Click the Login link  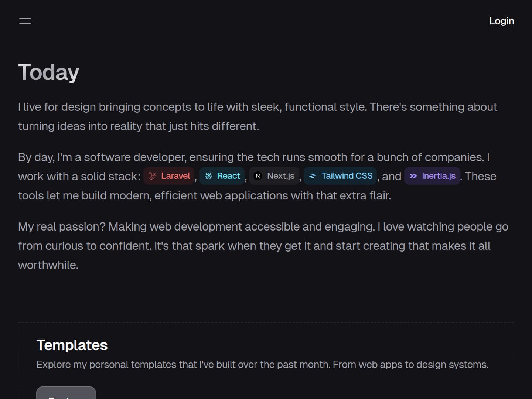[x=501, y=21]
